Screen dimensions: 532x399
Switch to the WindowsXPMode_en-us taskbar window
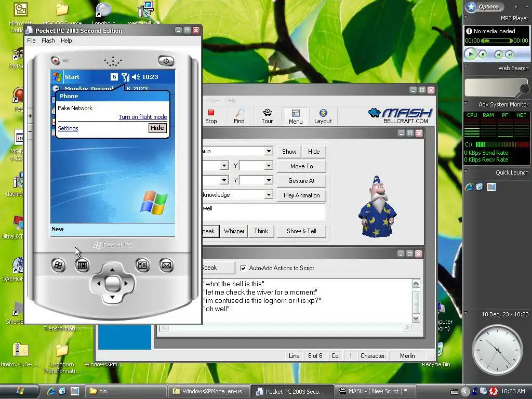click(x=209, y=391)
